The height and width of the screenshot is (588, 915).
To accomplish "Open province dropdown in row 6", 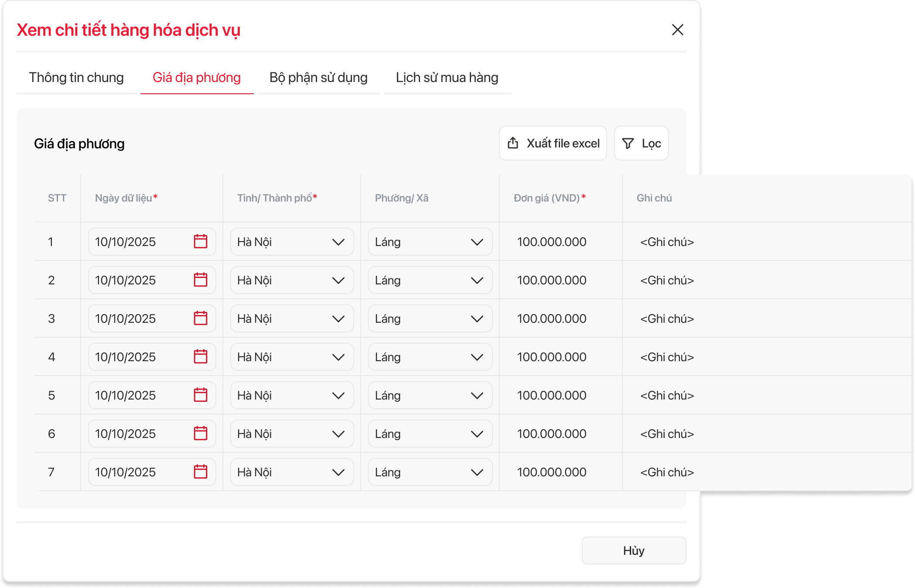I will click(x=338, y=434).
